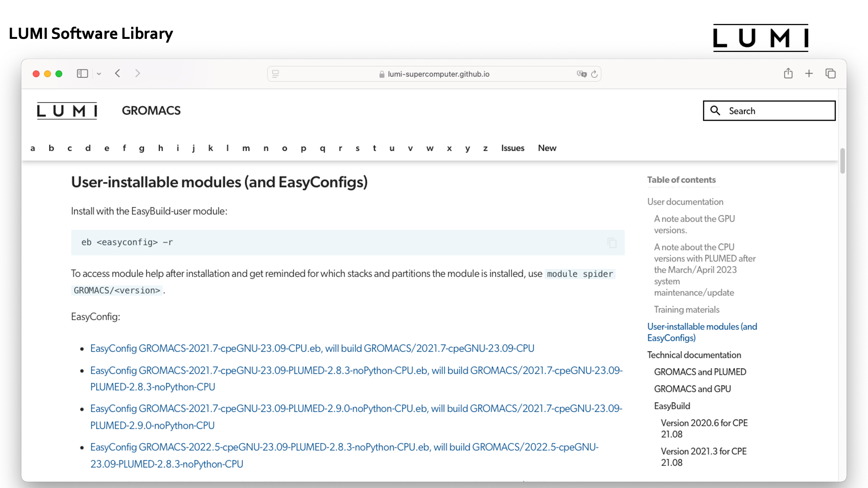Go back with the back arrow
The image size is (868, 488).
pos(118,73)
